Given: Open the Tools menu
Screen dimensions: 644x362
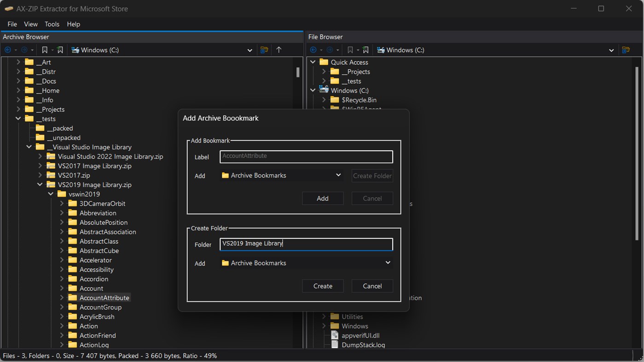Looking at the screenshot, I should (52, 24).
